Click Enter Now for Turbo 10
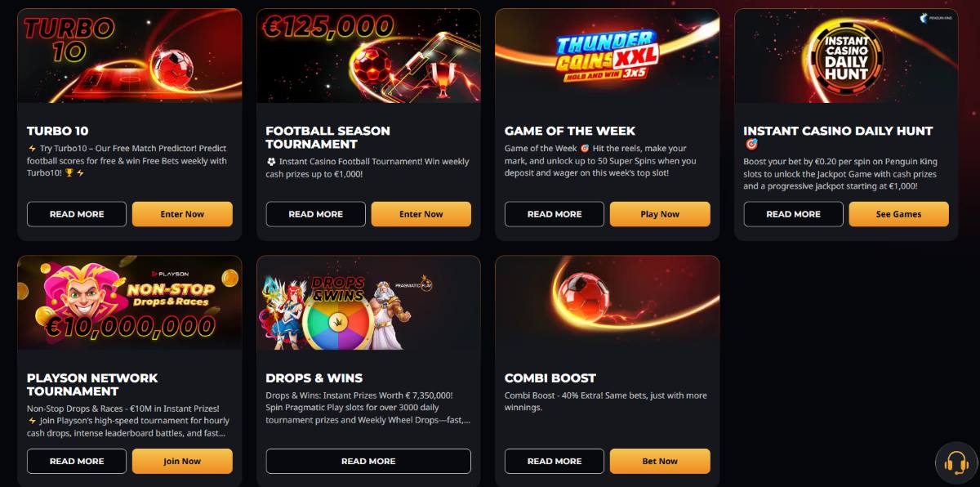The image size is (980, 487). 182,214
